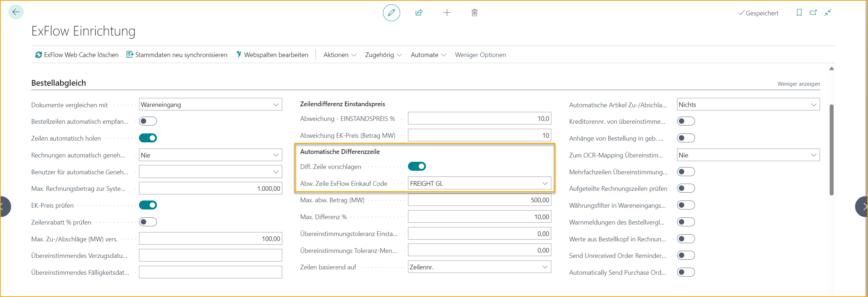Click the ExFlow Einrichtung page title
The image size is (868, 297).
coord(83,31)
